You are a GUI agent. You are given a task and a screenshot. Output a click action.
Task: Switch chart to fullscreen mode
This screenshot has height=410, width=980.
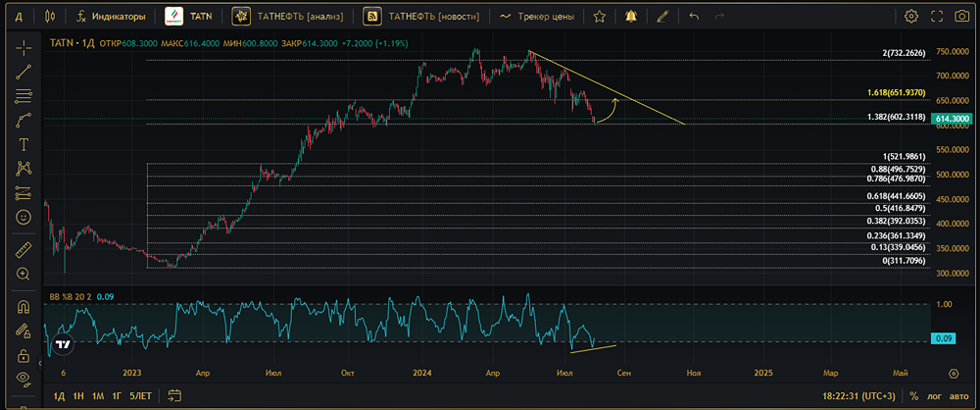[937, 17]
